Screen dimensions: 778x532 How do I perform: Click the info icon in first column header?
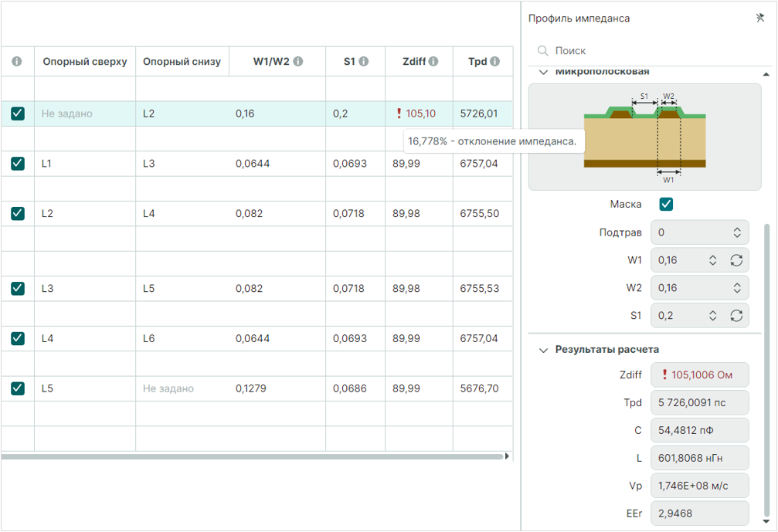17,62
